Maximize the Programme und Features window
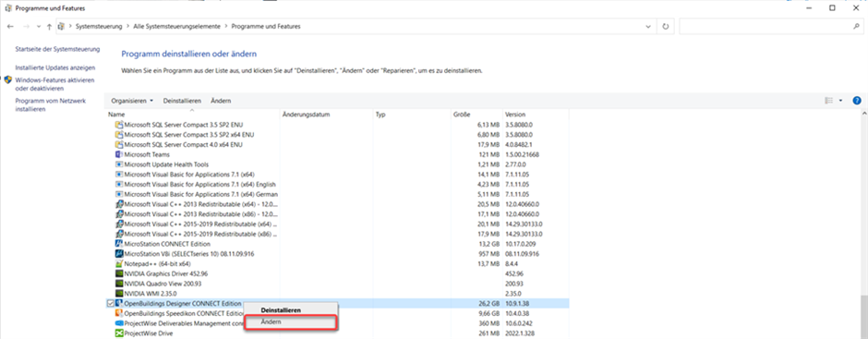Viewport: 868px width, 339px height. (832, 7)
